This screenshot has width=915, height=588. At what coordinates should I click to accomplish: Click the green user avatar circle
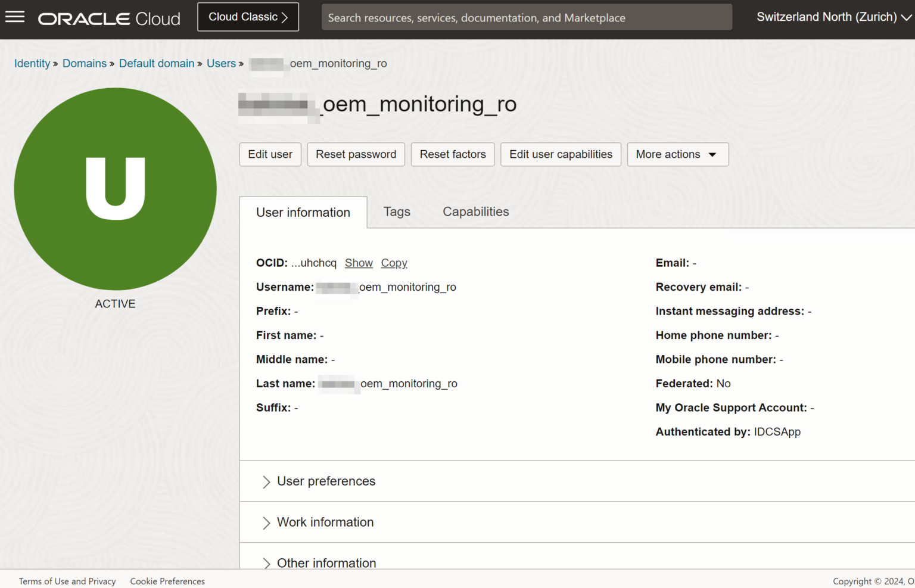[115, 189]
